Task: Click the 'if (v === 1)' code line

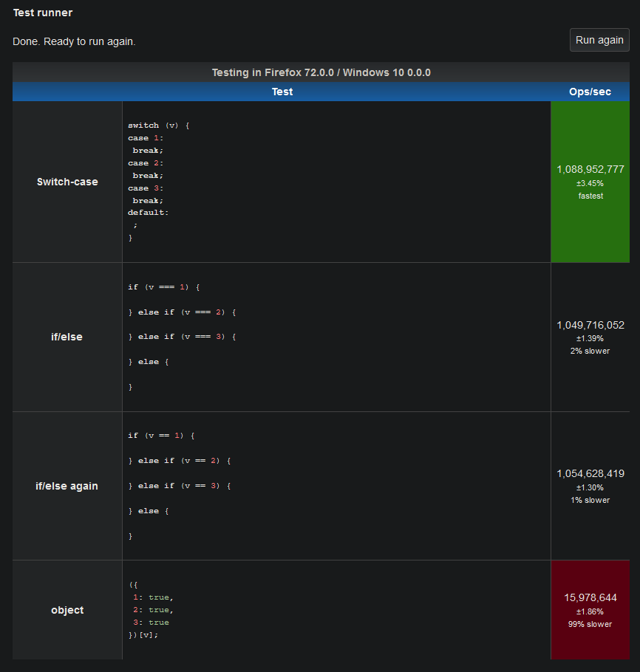Action: pyautogui.click(x=164, y=287)
